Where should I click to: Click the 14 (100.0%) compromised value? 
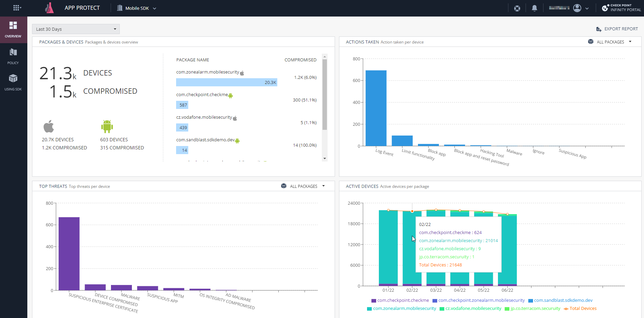point(305,145)
